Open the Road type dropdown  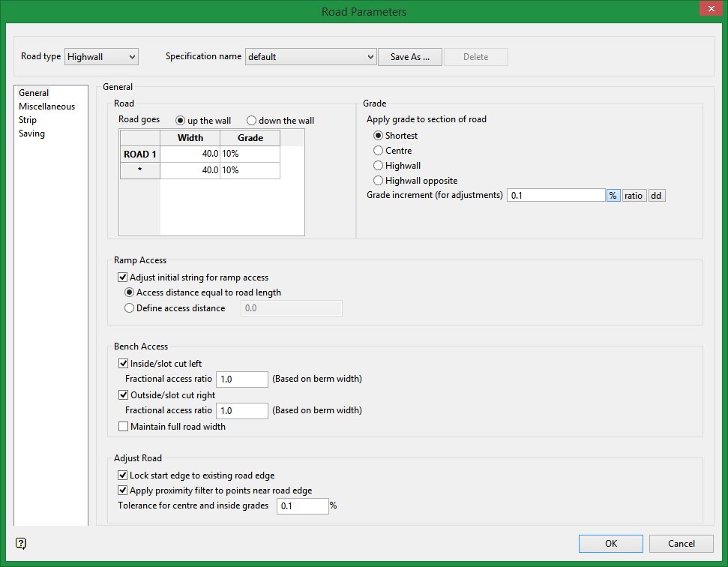tap(101, 56)
